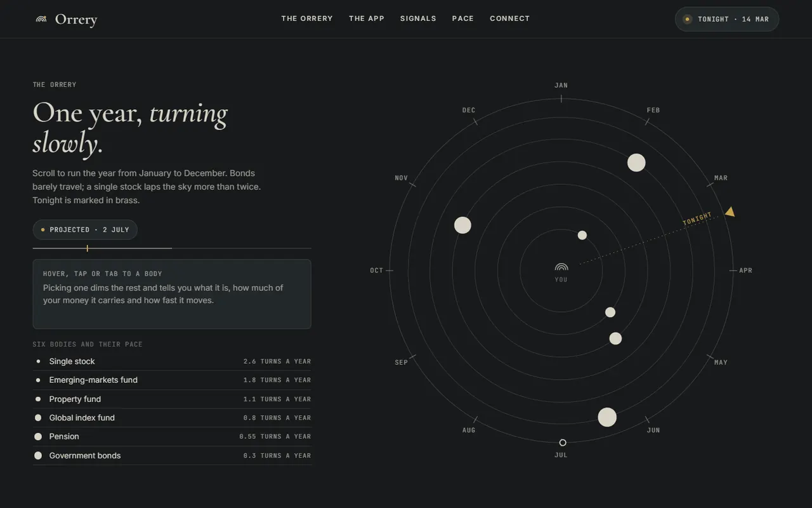Click the JAN month label
Image resolution: width=812 pixels, height=508 pixels.
click(561, 85)
